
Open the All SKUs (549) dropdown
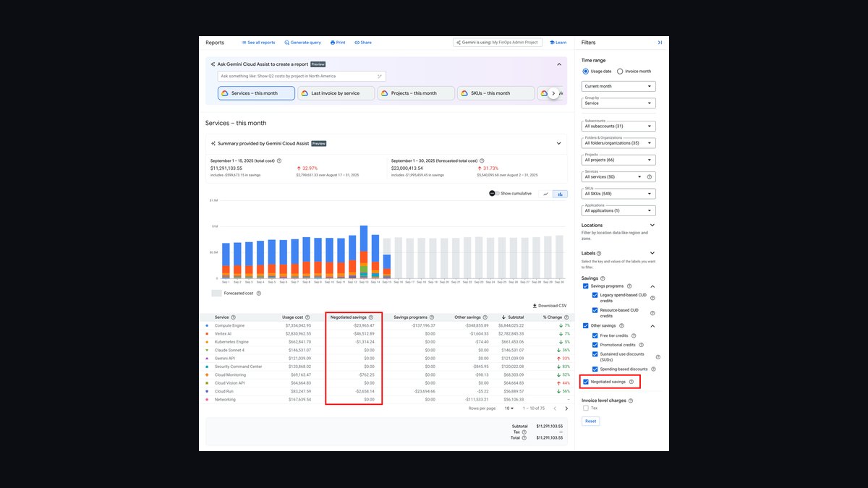618,194
